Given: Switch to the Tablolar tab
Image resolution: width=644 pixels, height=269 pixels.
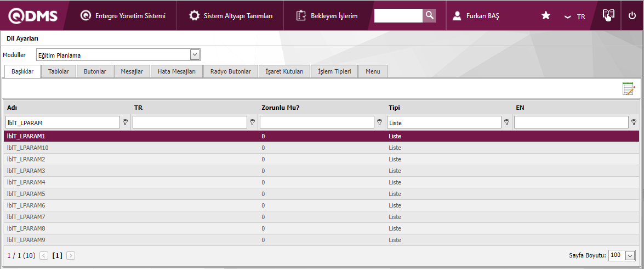Looking at the screenshot, I should 59,71.
